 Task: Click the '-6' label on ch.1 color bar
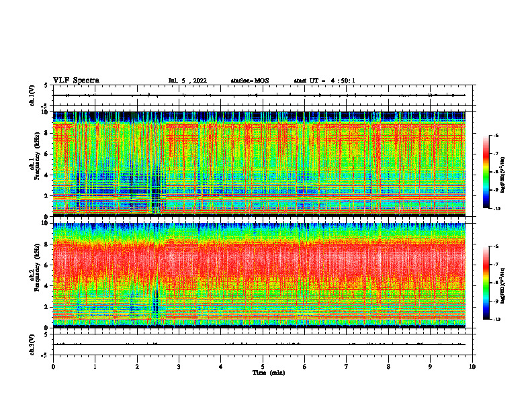(x=496, y=135)
